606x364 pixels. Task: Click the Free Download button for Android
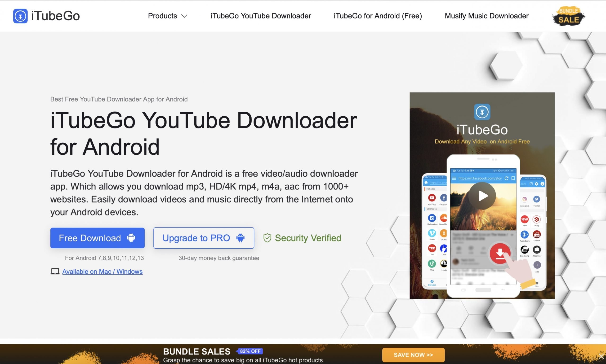97,238
